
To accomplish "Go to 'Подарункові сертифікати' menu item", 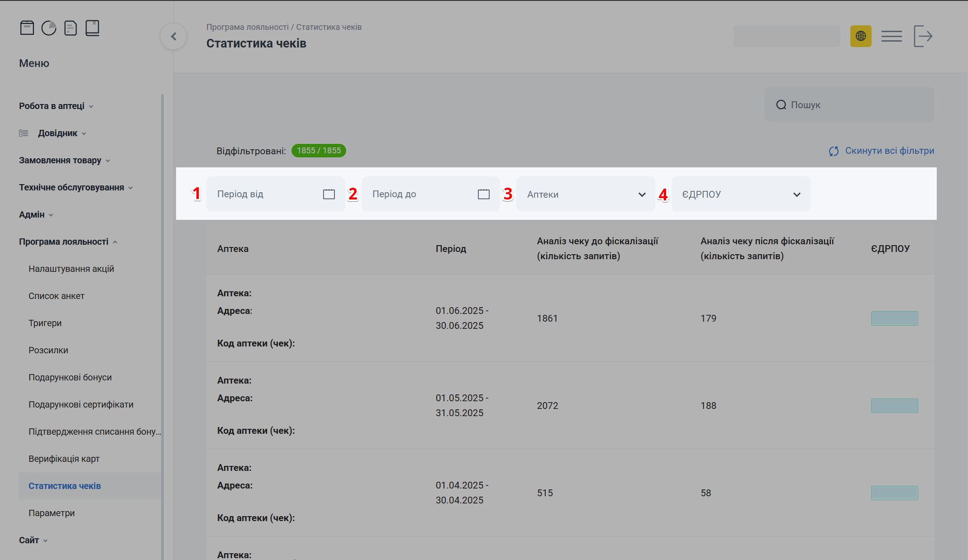I will [x=81, y=404].
